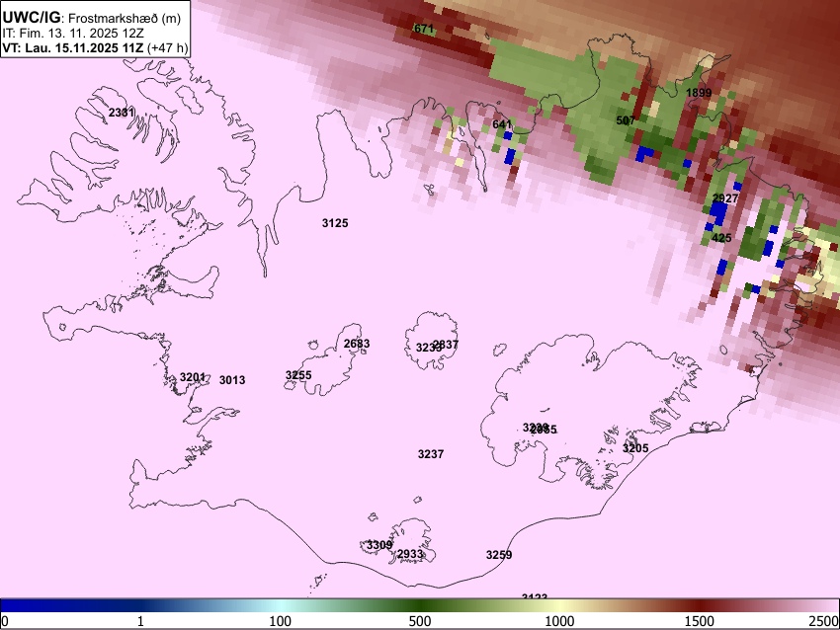Image resolution: width=840 pixels, height=630 pixels.
Task: Click the station value 3013
Action: pyautogui.click(x=232, y=380)
